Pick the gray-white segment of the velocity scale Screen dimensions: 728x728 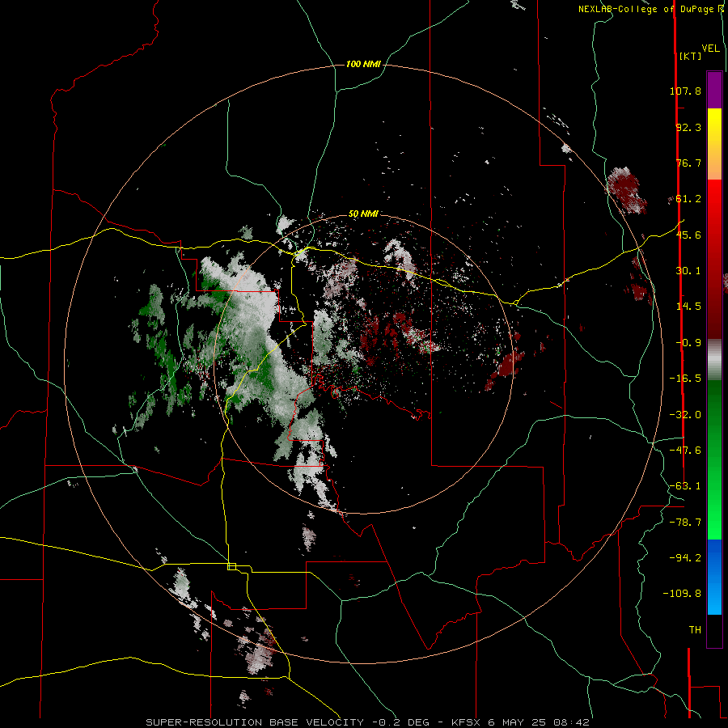click(714, 360)
